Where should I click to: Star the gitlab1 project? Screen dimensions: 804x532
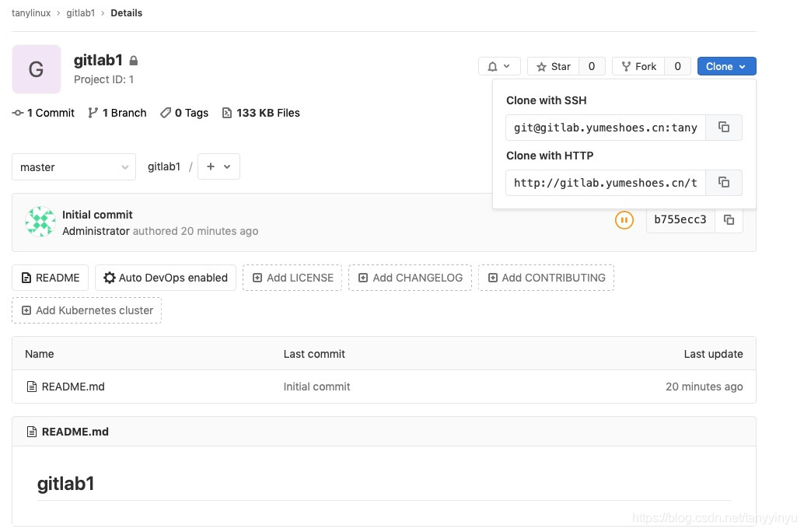(554, 67)
